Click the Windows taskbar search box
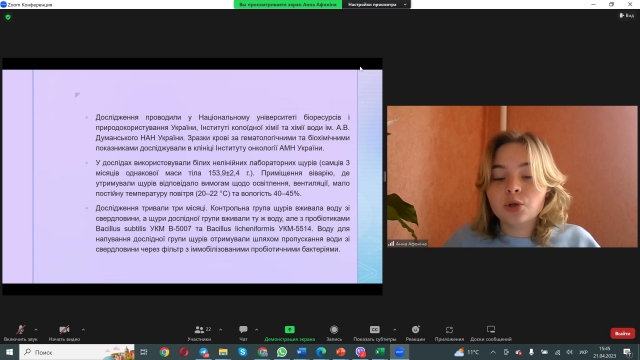 pos(77,352)
